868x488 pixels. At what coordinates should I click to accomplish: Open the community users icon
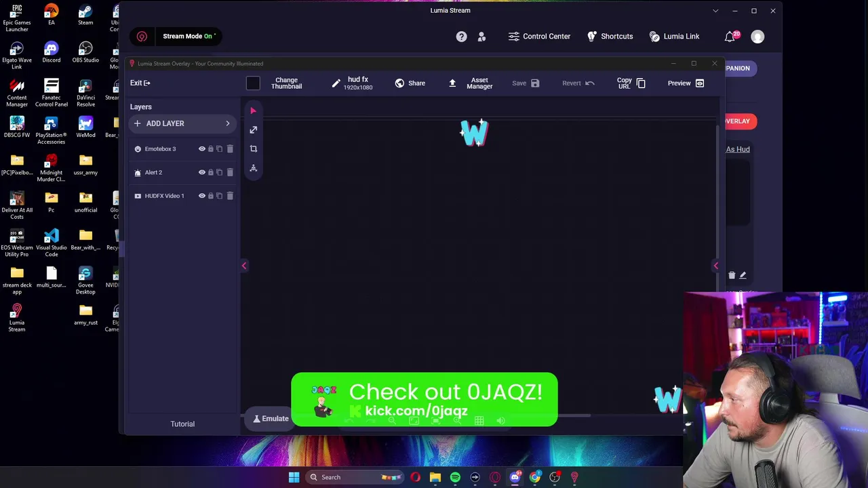coord(481,37)
